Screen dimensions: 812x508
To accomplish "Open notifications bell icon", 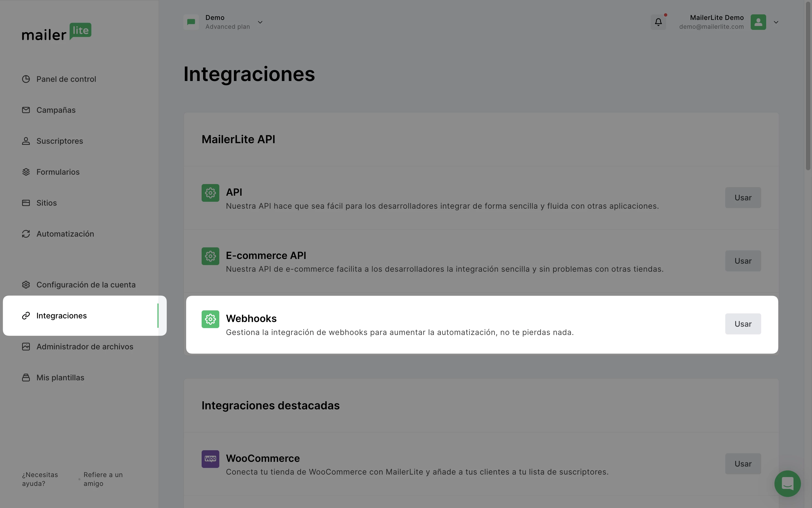I will pyautogui.click(x=658, y=22).
